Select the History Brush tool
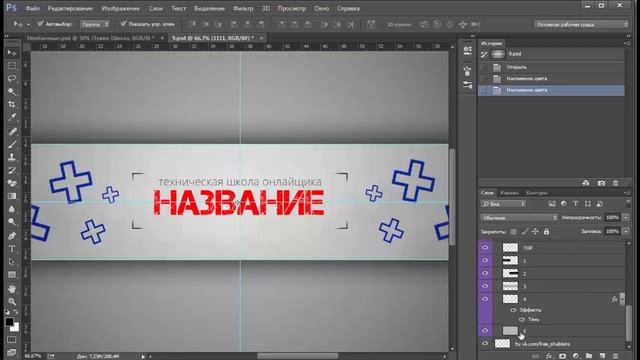This screenshot has width=640, height=360. click(x=12, y=170)
